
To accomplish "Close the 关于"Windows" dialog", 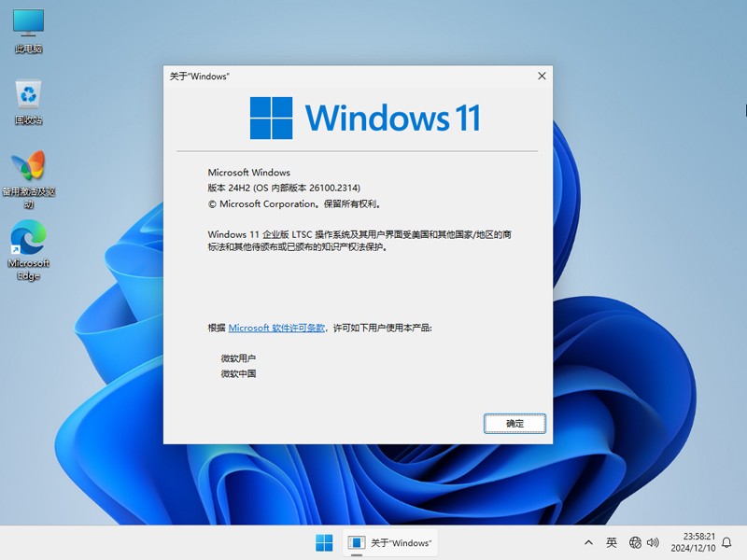I will [542, 77].
